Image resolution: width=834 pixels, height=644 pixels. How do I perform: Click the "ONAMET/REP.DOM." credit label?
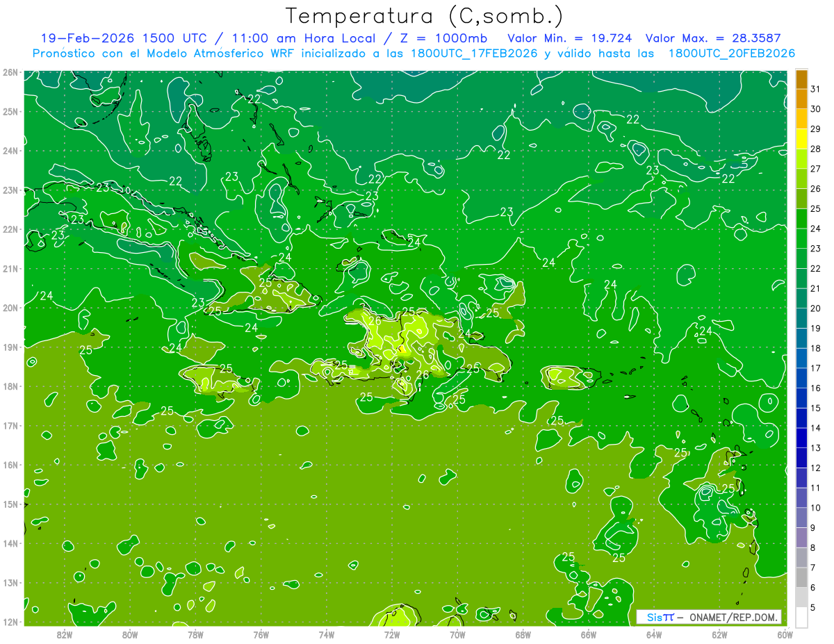pos(733,617)
